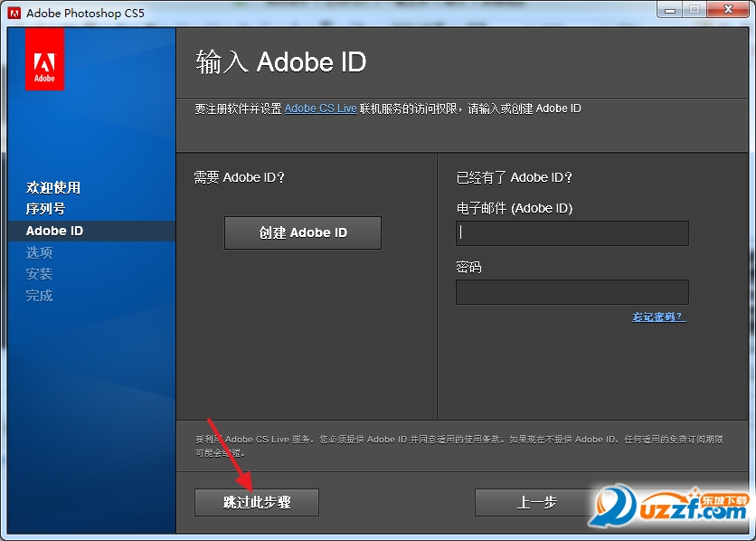This screenshot has height=541, width=756.
Task: Focus the 电子邮件 (Adobe ID) input field
Action: pos(572,233)
